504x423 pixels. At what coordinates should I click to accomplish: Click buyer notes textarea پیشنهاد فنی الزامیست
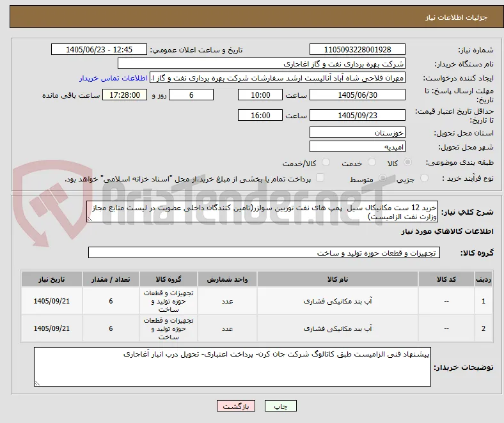[x=232, y=367]
